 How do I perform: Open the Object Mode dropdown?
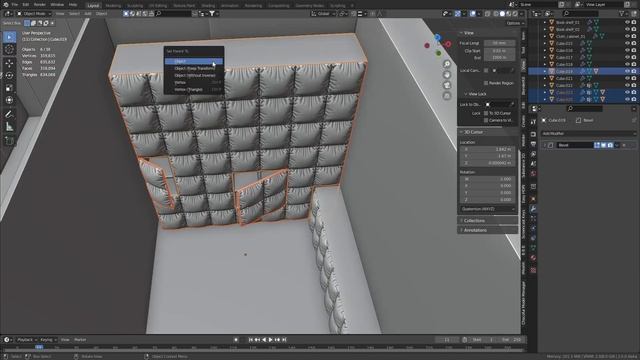[34, 13]
